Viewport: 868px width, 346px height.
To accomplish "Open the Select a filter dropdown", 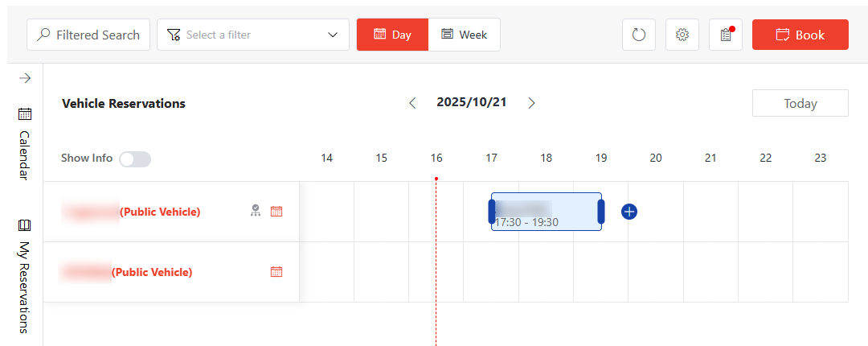I will point(253,35).
